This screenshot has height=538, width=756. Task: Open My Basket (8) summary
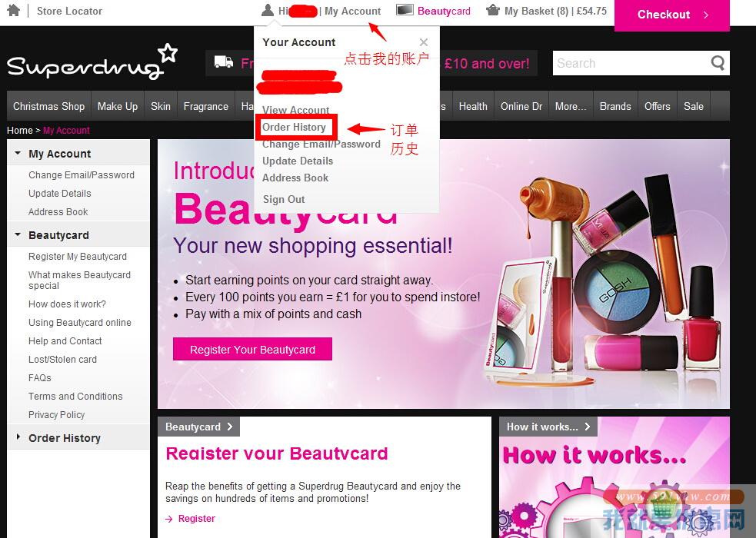tap(555, 11)
